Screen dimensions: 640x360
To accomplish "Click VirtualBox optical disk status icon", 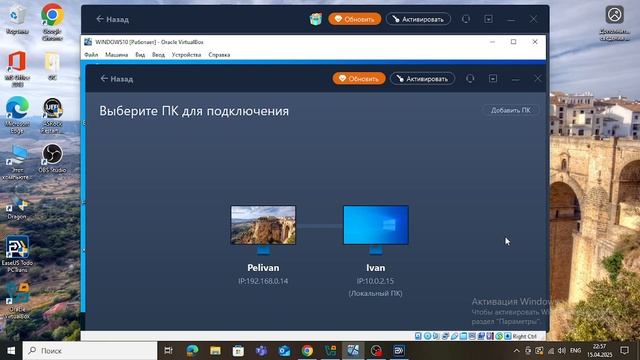I will [x=427, y=336].
